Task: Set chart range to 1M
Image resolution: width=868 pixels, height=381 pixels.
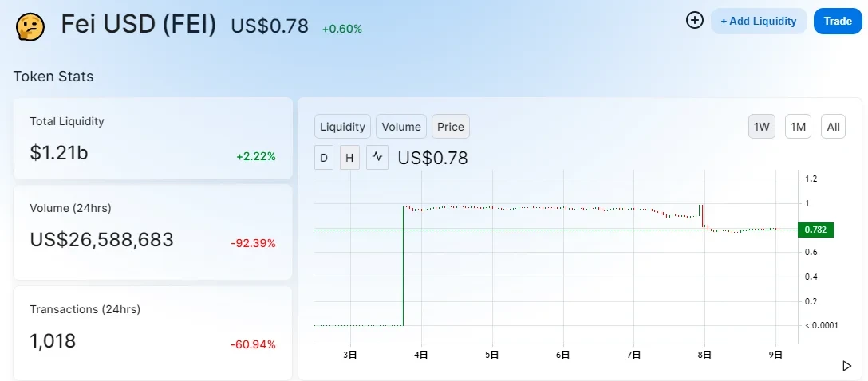Action: click(x=798, y=127)
